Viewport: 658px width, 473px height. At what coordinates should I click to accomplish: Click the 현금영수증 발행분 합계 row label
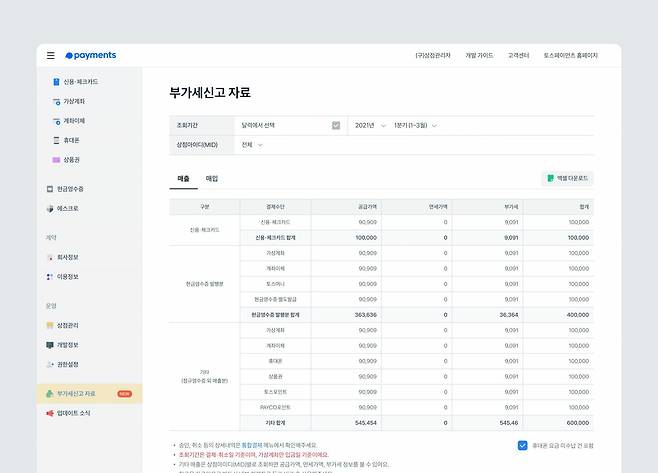click(275, 315)
